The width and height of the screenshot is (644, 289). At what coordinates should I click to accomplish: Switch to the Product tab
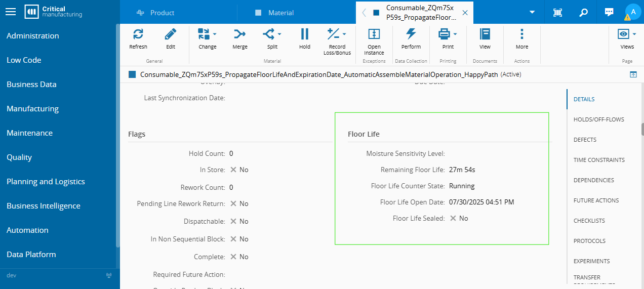(x=162, y=13)
